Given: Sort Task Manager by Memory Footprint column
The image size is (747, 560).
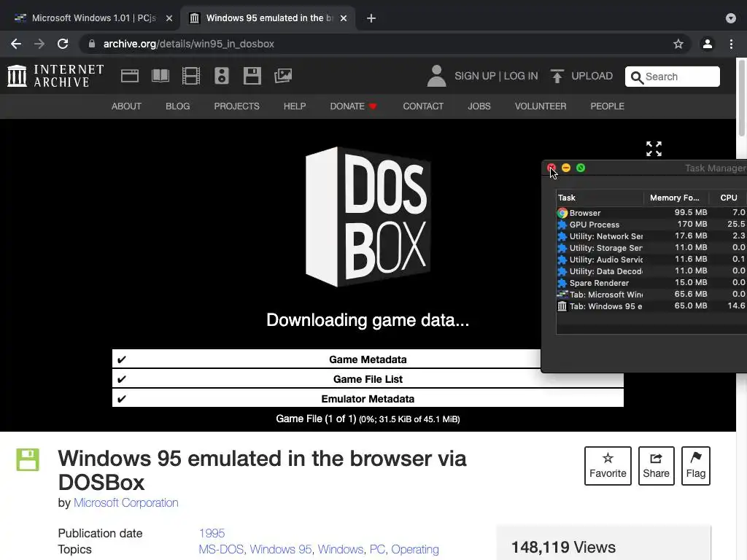Looking at the screenshot, I should (676, 198).
